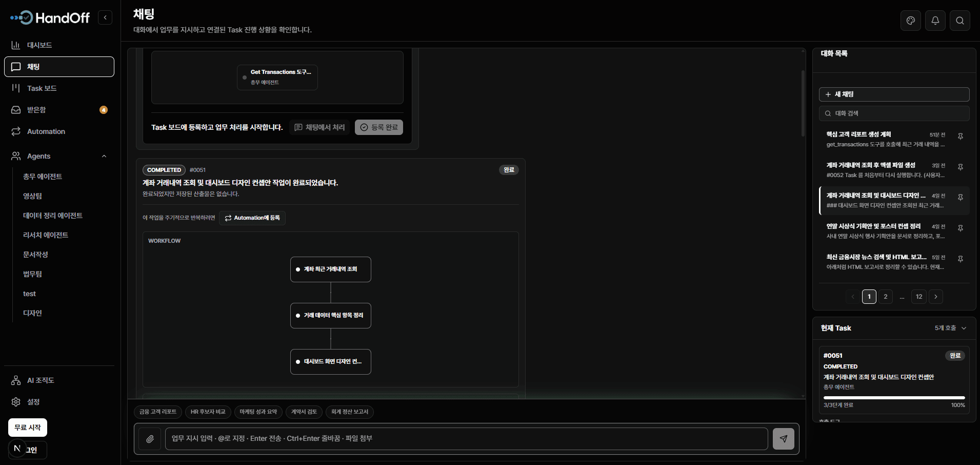The image size is (980, 465).
Task: Select 채팅 in sidebar
Action: click(x=59, y=67)
